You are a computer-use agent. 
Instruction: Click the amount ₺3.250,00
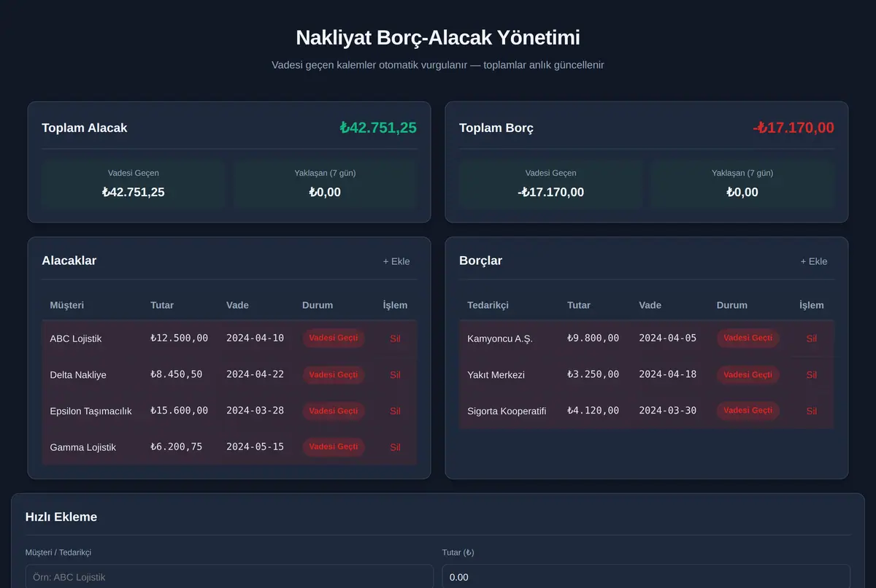click(x=593, y=374)
